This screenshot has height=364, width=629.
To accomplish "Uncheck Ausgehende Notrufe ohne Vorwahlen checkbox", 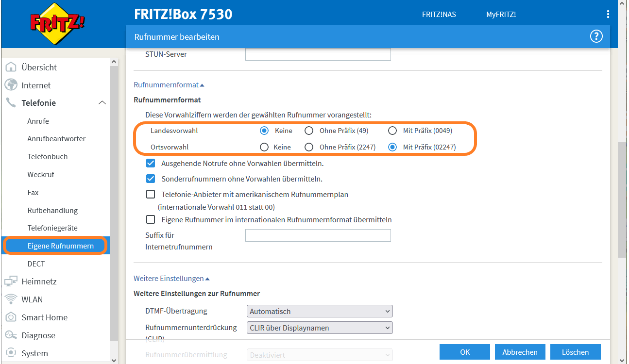I will 151,163.
